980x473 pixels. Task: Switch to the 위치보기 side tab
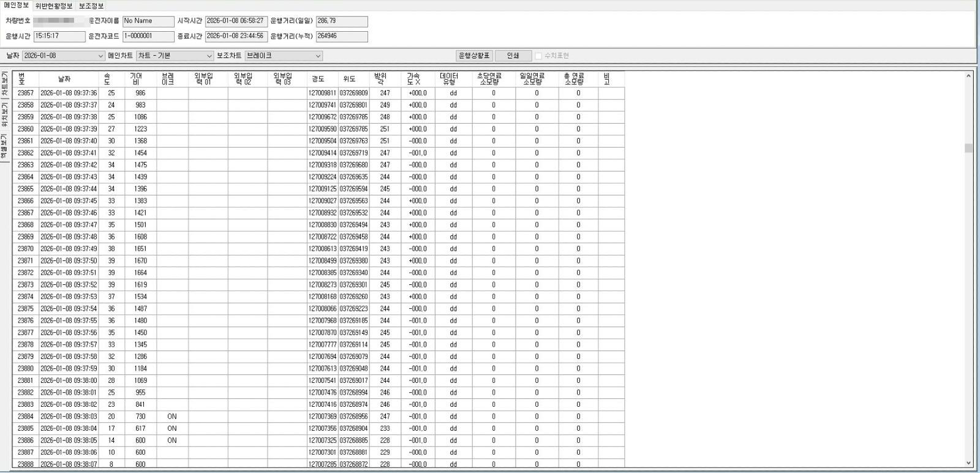(4, 115)
